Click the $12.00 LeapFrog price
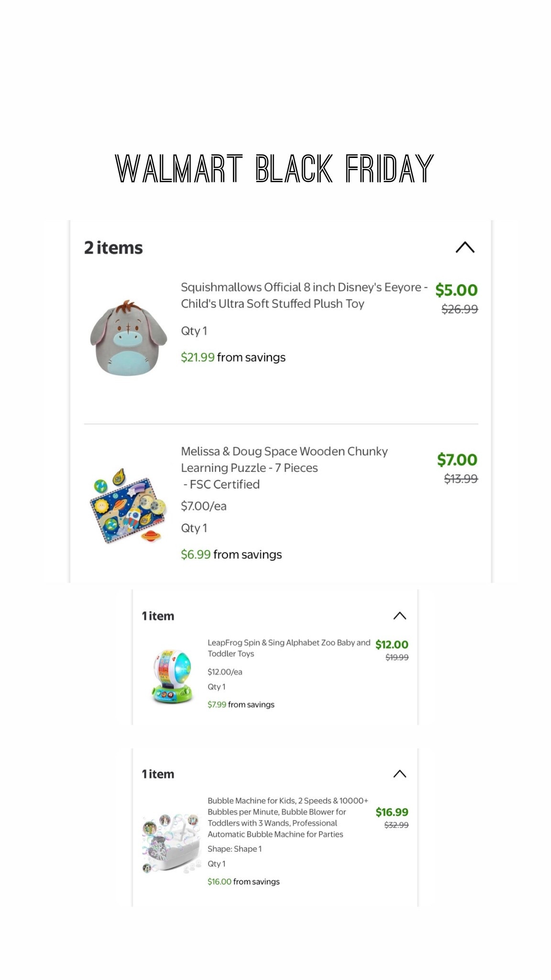 pyautogui.click(x=392, y=644)
